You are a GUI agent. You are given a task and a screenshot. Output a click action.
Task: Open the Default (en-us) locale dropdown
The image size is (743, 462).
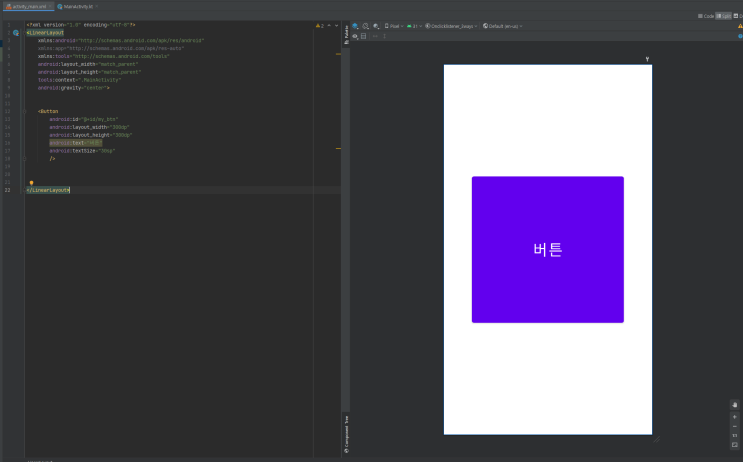tap(505, 26)
